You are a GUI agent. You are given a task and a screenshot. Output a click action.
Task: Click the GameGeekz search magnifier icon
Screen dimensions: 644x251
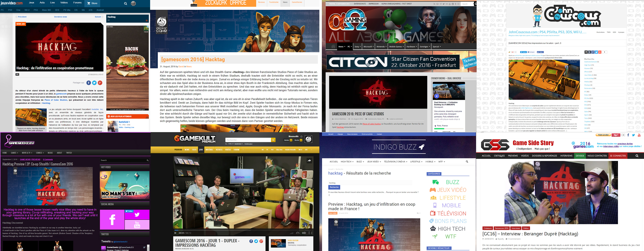pyautogui.click(x=147, y=160)
